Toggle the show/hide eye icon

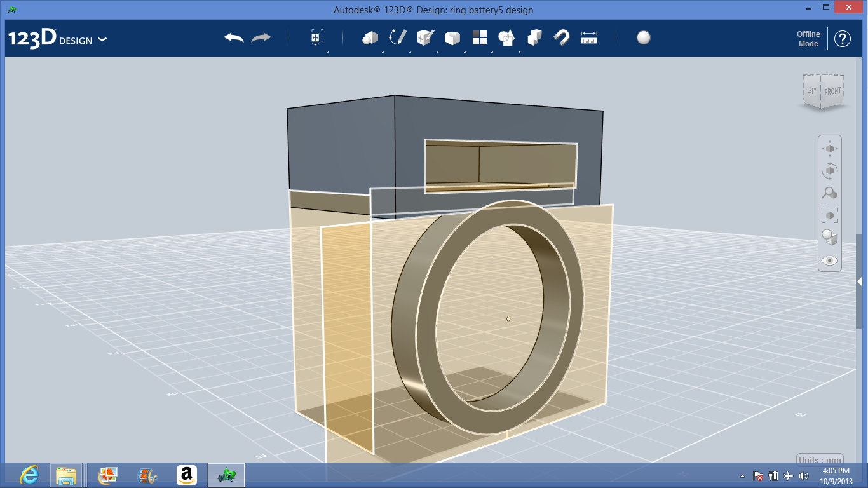pyautogui.click(x=829, y=261)
